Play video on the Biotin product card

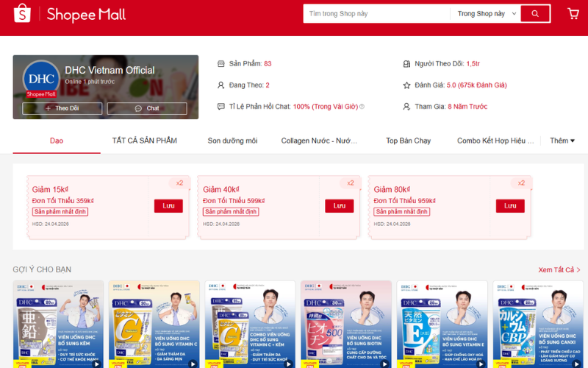[384, 364]
